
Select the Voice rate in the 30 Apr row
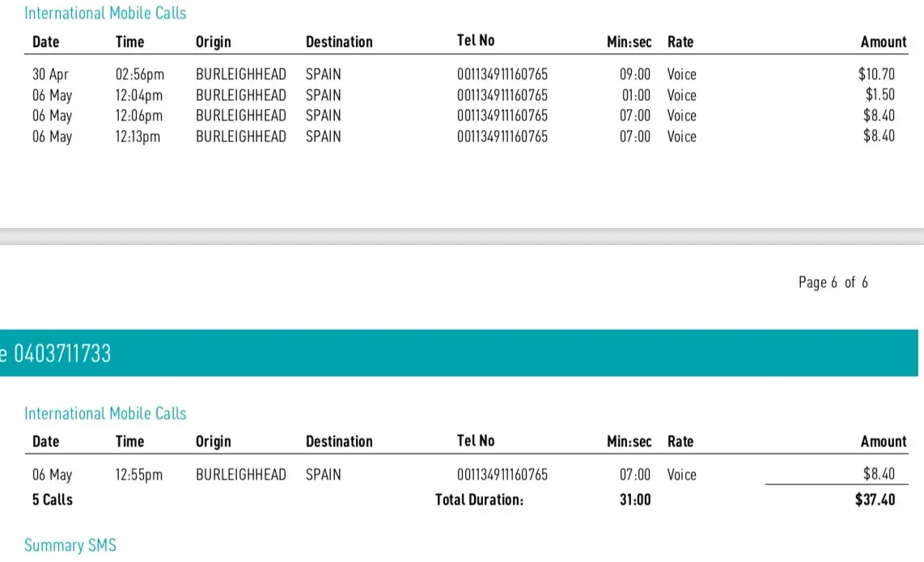(681, 74)
